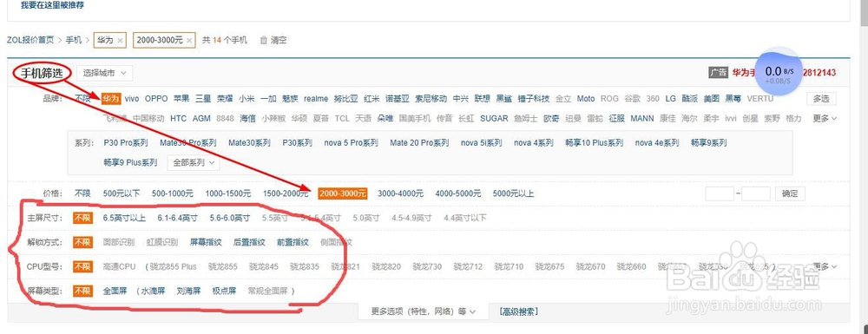The width and height of the screenshot is (868, 334).
Task: Select 不限 in the 品牌 row
Action: coord(83,99)
